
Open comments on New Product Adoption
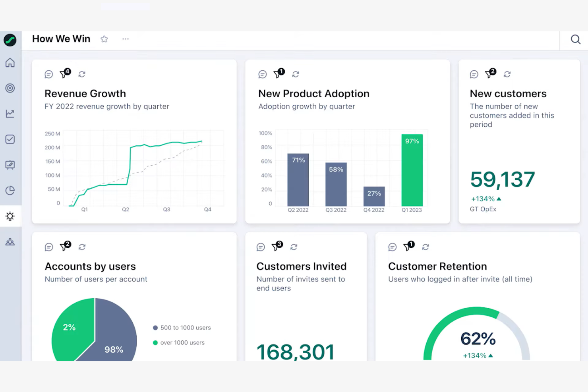pyautogui.click(x=262, y=74)
